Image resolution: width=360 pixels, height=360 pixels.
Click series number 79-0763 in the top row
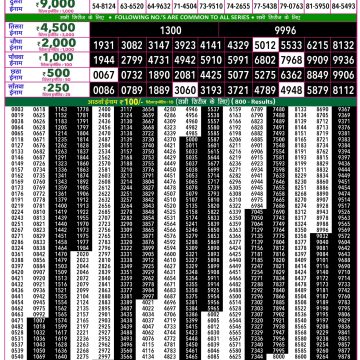291,6
